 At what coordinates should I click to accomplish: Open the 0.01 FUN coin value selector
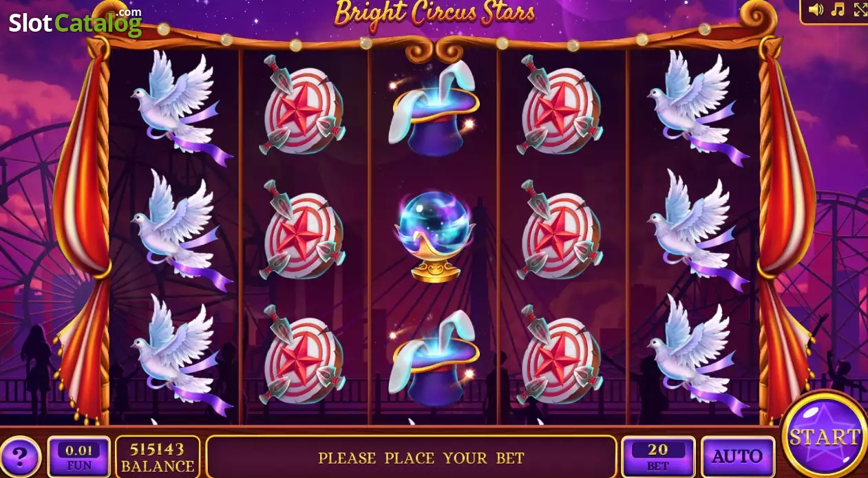point(79,457)
